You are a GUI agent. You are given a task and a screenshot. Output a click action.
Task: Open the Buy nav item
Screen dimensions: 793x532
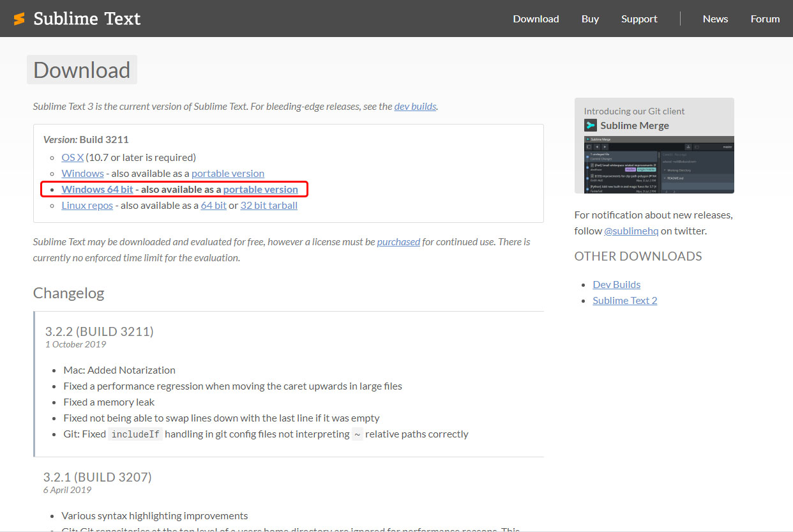(x=590, y=19)
